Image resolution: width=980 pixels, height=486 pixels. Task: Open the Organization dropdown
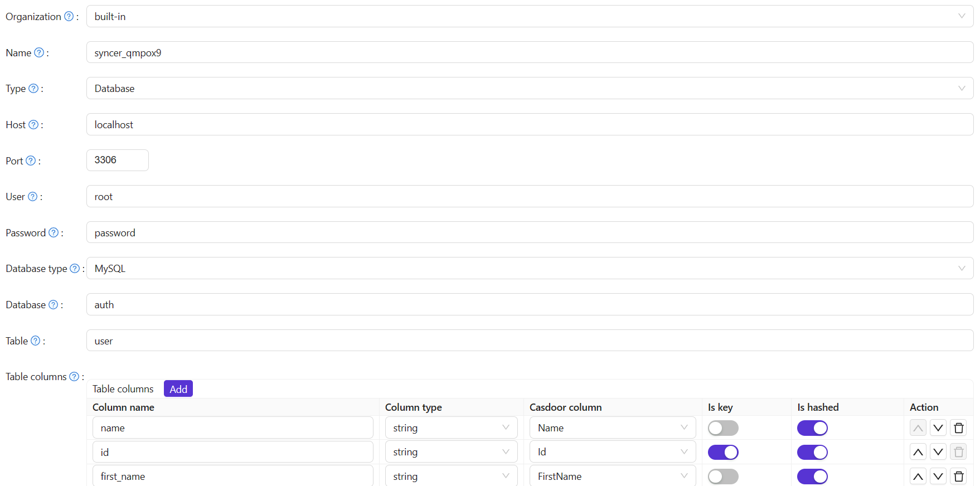(x=530, y=17)
